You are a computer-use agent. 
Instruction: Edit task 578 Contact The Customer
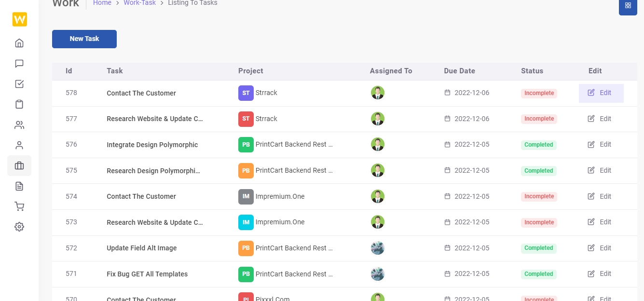pyautogui.click(x=601, y=93)
